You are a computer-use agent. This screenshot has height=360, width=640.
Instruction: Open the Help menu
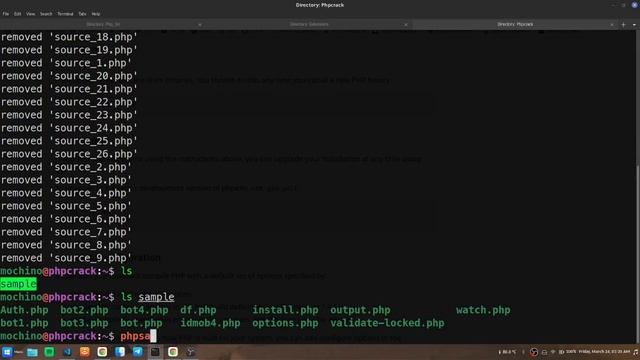96,14
